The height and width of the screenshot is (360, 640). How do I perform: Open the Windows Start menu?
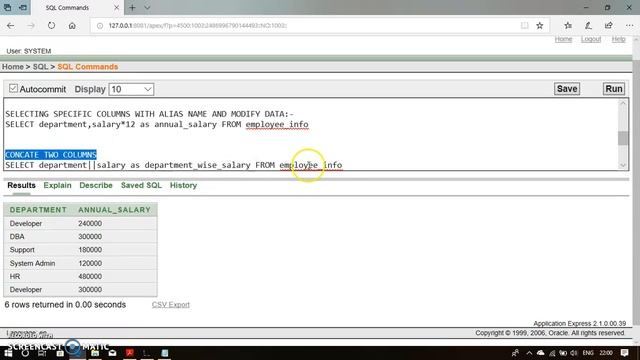pos(8,353)
